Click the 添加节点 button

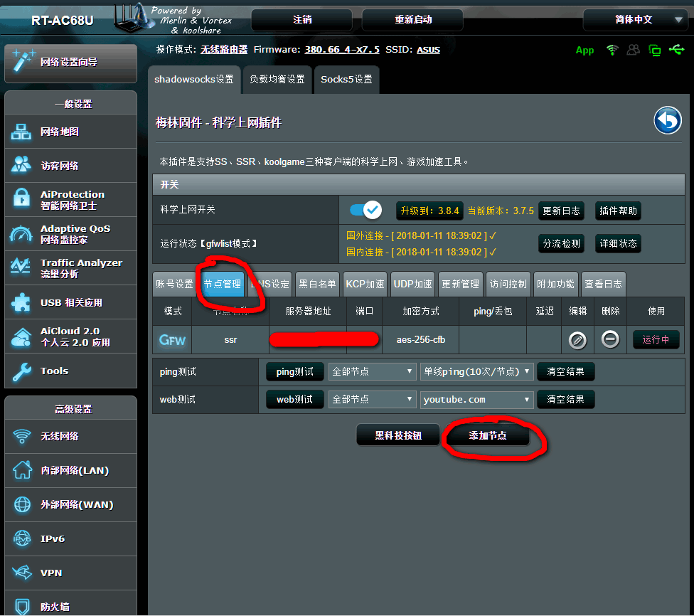[488, 435]
